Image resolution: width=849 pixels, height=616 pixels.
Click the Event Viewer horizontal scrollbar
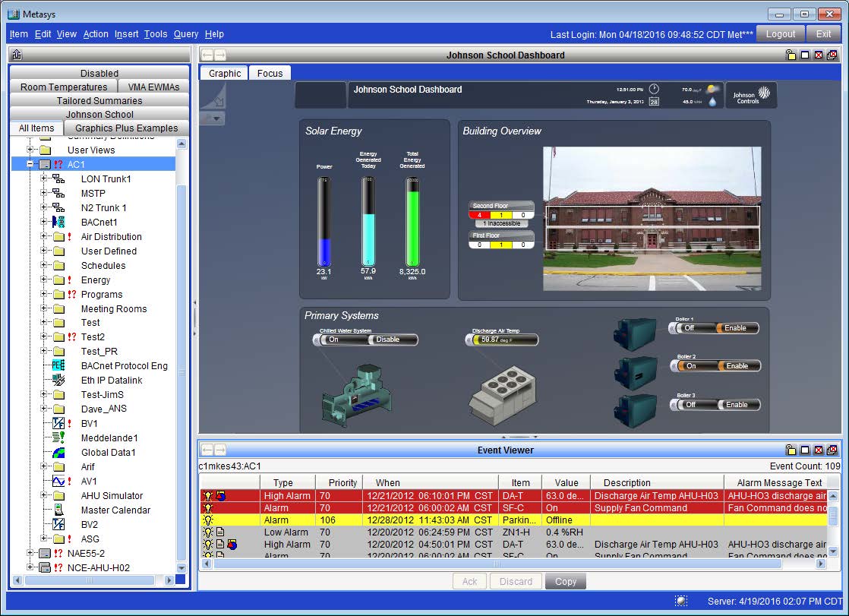(x=497, y=564)
